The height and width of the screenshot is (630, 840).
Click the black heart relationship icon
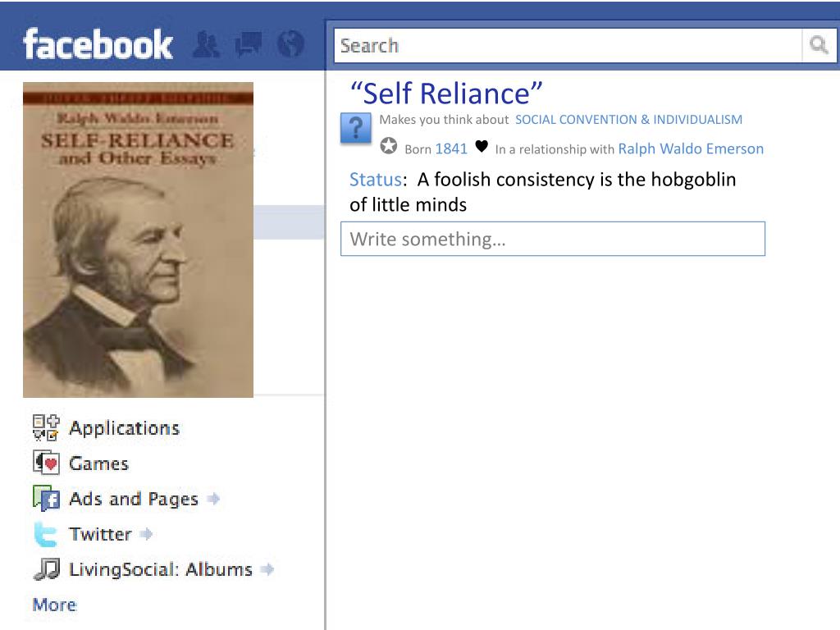(x=482, y=146)
